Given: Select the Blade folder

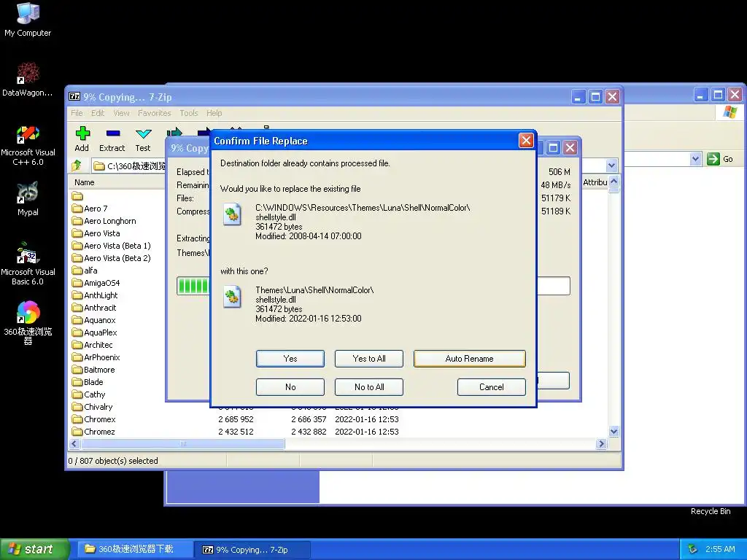Looking at the screenshot, I should point(88,382).
